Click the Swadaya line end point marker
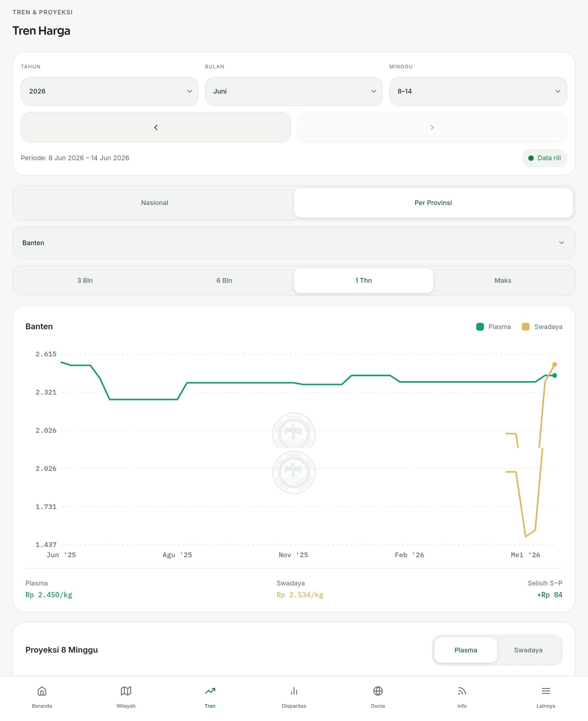This screenshot has width=588, height=721. 555,365
